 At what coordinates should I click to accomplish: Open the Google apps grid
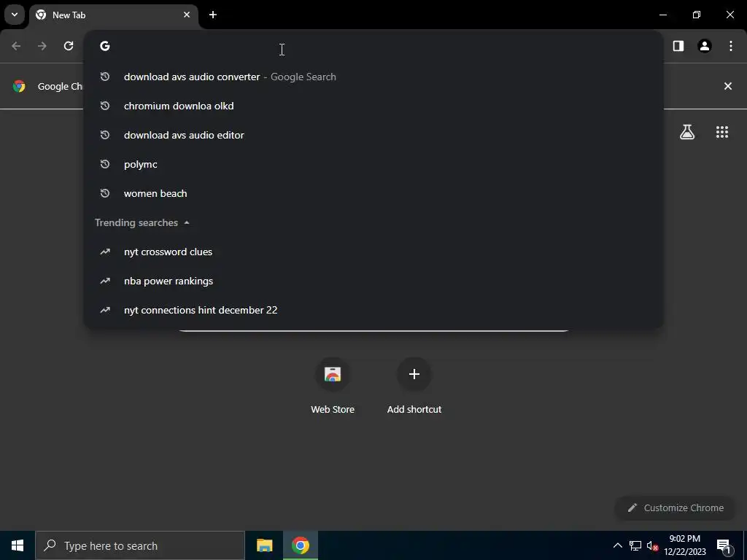[722, 132]
